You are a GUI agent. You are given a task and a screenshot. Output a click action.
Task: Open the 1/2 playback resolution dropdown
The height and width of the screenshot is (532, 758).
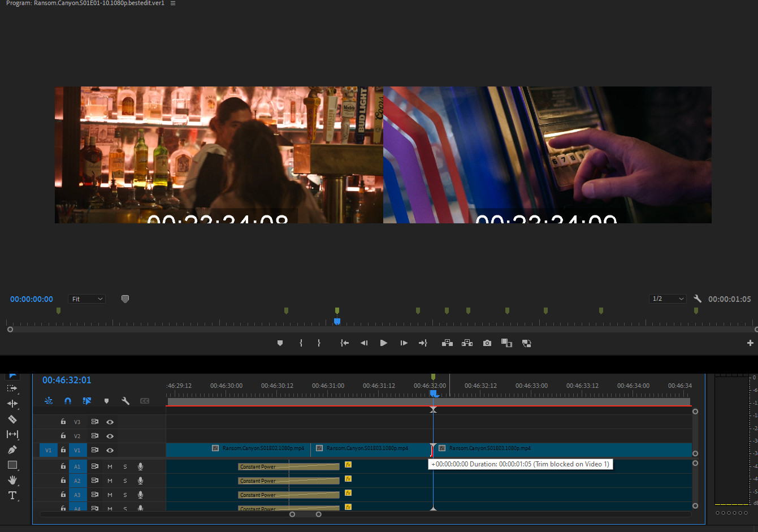tap(668, 299)
